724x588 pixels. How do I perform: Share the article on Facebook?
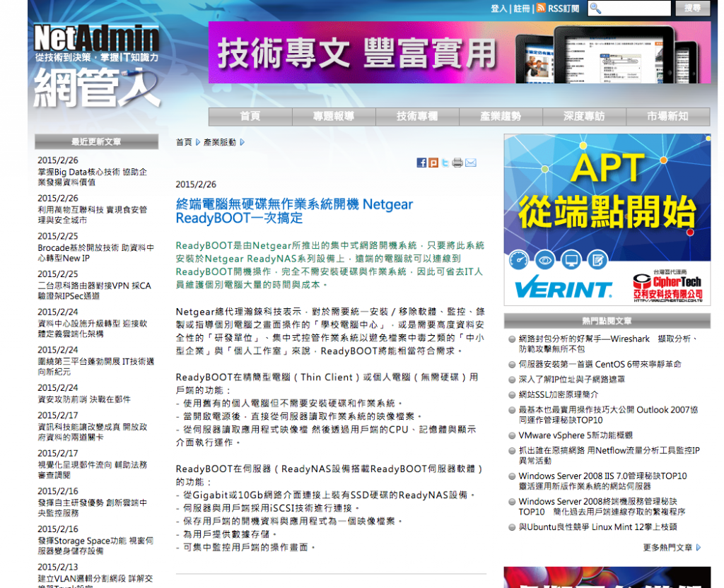click(x=421, y=163)
